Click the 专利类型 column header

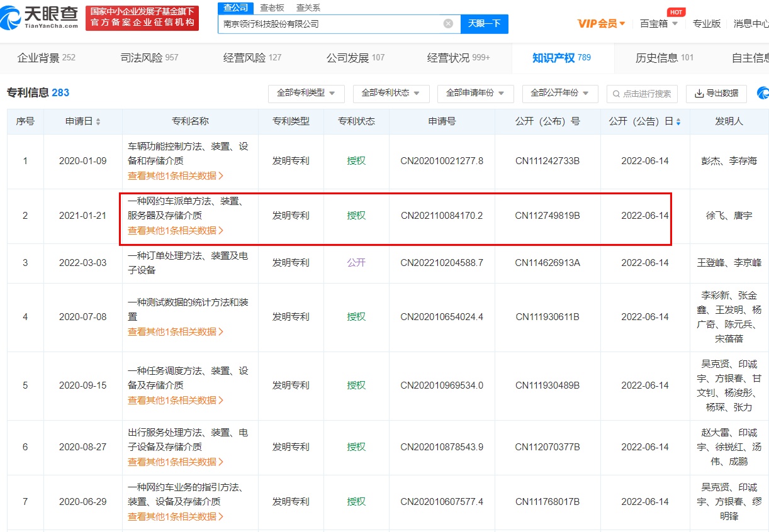[x=291, y=121]
